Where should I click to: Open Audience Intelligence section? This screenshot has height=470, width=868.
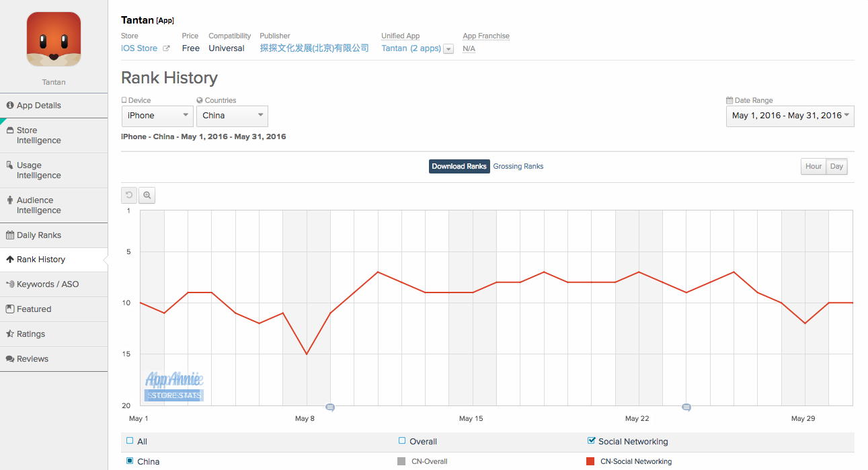[54, 205]
